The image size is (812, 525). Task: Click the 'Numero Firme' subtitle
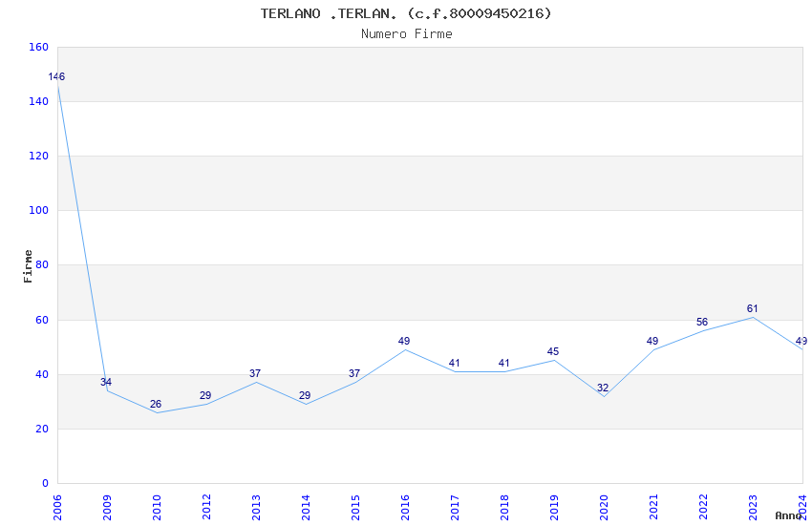(x=407, y=33)
